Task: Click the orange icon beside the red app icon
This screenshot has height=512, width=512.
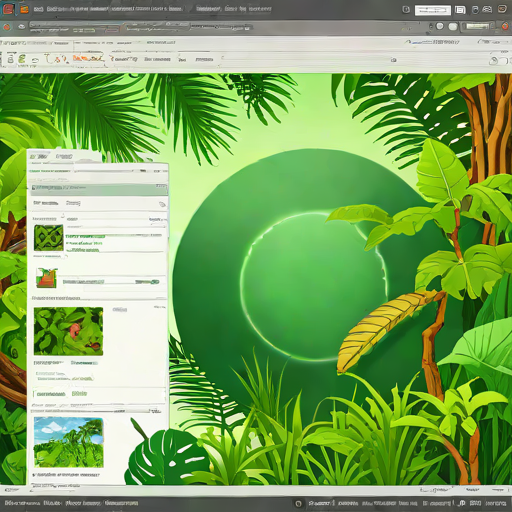Action: 24,9
